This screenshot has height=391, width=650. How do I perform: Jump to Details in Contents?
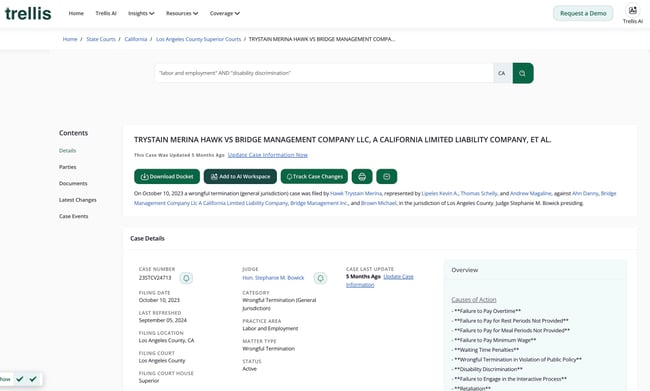click(67, 151)
